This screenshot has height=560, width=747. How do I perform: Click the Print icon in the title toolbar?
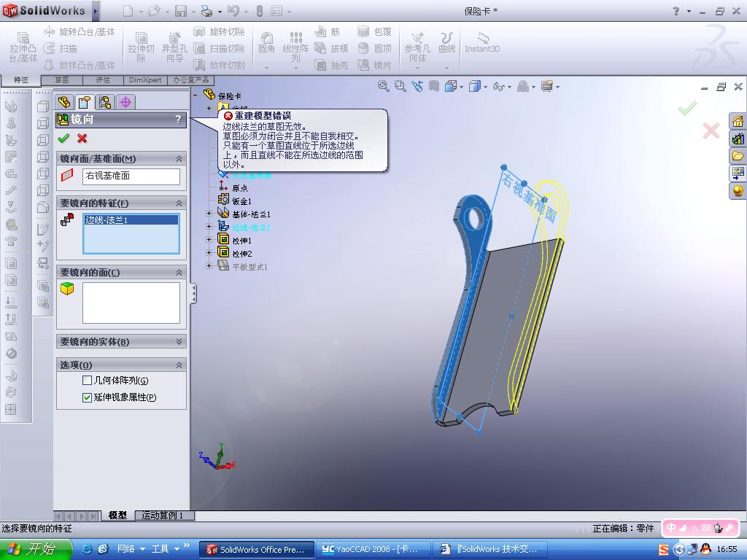coord(206,10)
